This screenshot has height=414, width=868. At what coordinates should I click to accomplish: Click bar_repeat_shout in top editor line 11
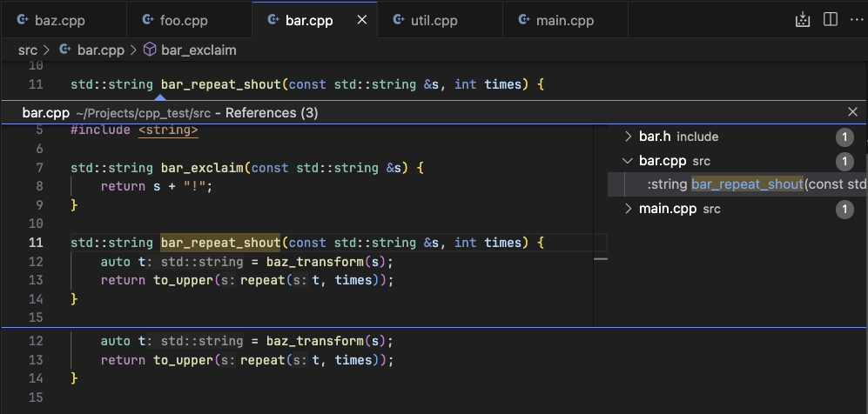click(221, 84)
